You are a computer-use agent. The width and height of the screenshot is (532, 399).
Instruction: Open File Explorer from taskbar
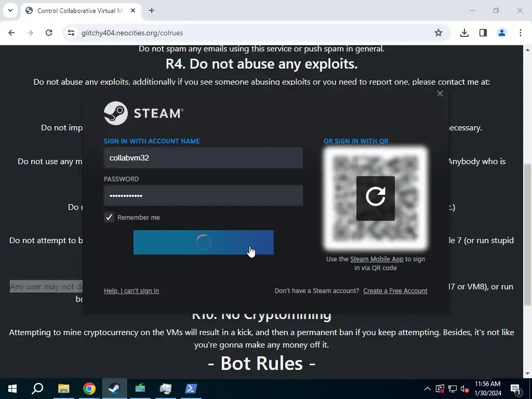point(63,389)
